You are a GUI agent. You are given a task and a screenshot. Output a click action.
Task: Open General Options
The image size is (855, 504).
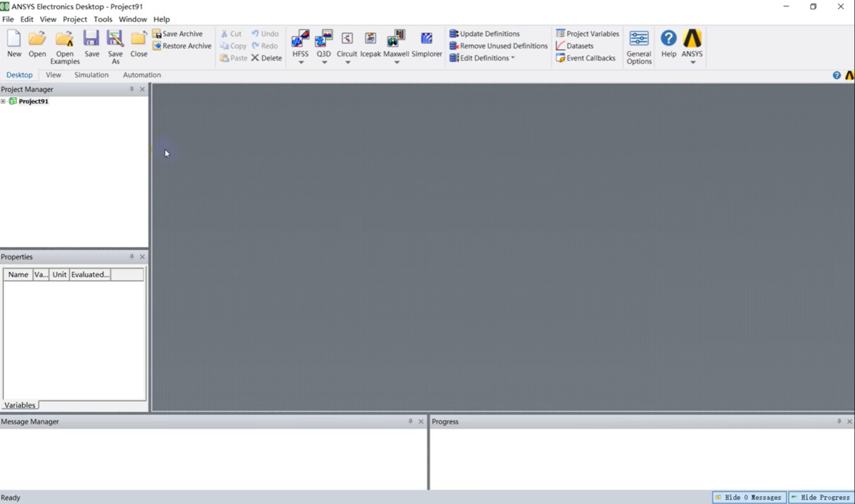(x=639, y=48)
